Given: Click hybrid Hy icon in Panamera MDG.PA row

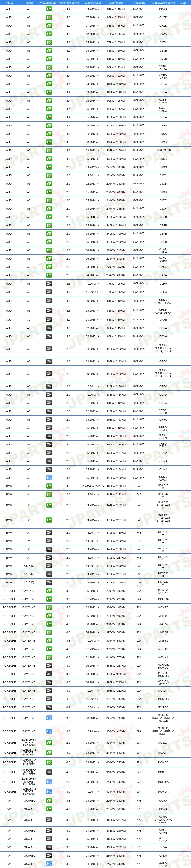Looking at the screenshot, I should click(x=49, y=782).
